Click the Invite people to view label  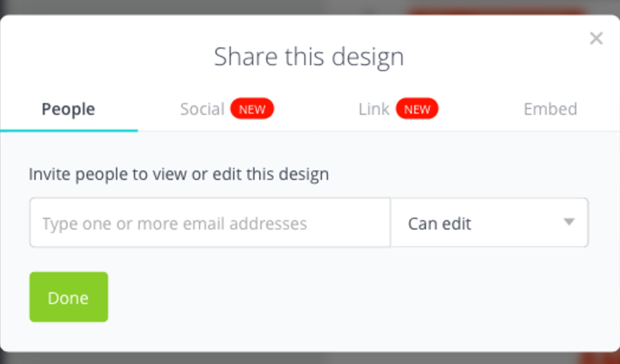pos(179,174)
